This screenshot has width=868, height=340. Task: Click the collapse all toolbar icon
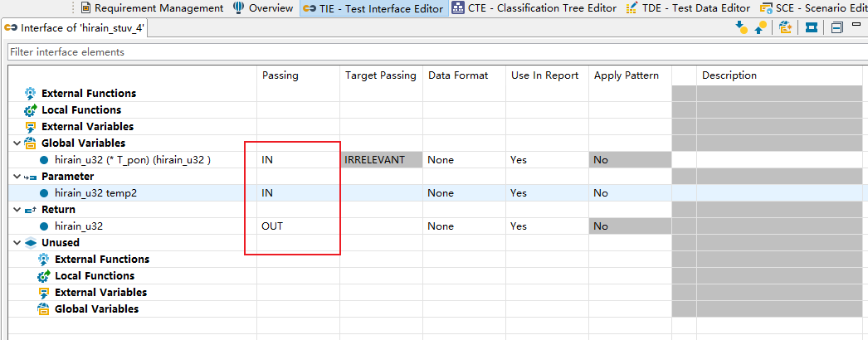[837, 27]
